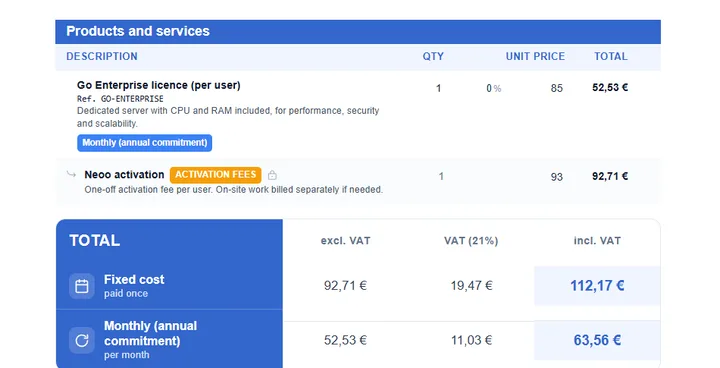The height and width of the screenshot is (368, 720).
Task: Select the 112,17 € incl. VAT amount
Action: click(x=597, y=286)
